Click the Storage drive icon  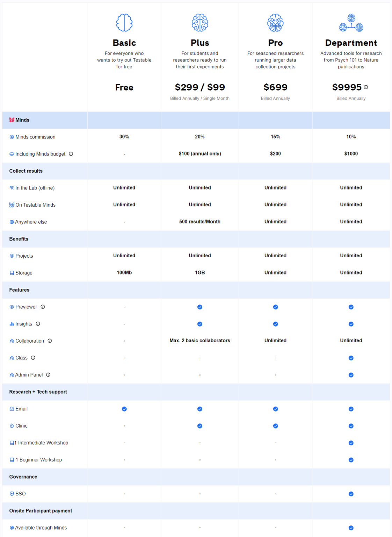point(11,273)
